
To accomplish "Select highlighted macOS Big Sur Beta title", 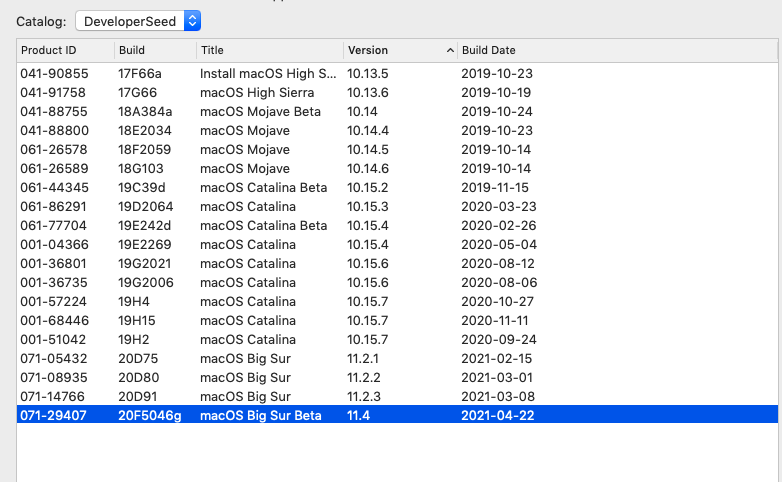I will pyautogui.click(x=260, y=415).
